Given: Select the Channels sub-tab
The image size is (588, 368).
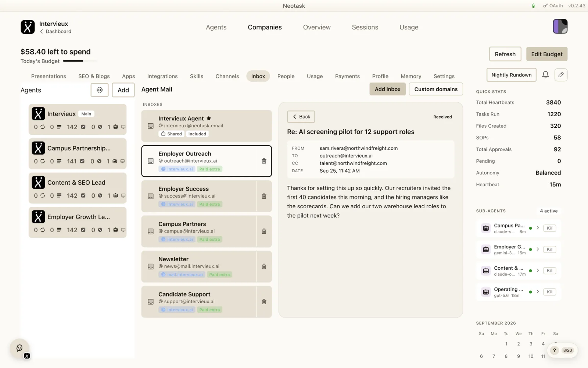Looking at the screenshot, I should click(x=227, y=76).
